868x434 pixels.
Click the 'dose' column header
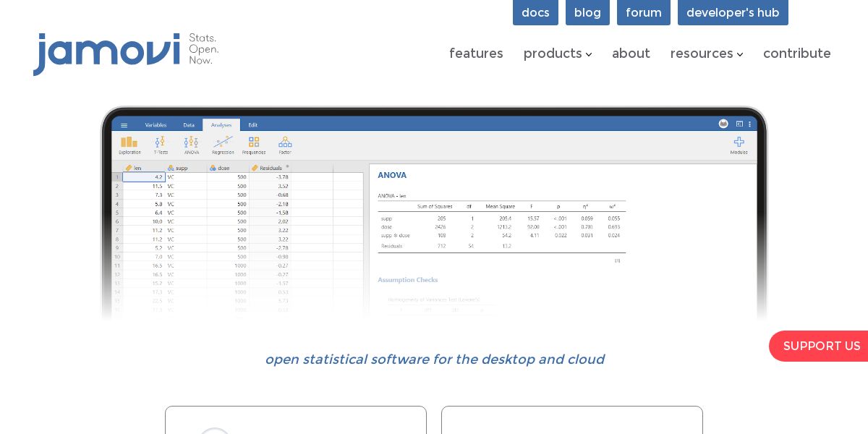click(228, 168)
